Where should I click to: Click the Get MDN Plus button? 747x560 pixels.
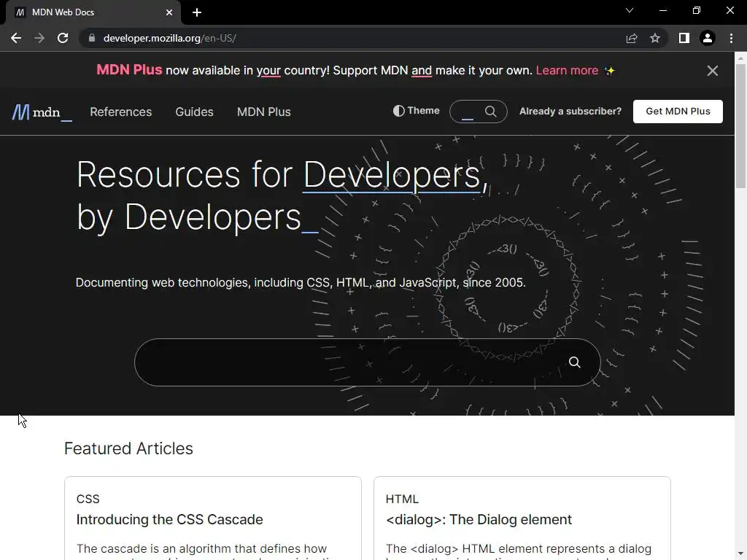678,112
